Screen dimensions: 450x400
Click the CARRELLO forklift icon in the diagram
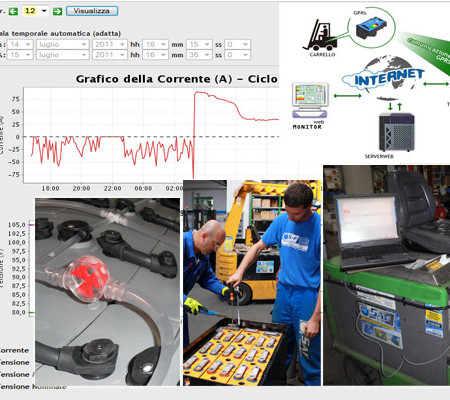click(x=321, y=35)
